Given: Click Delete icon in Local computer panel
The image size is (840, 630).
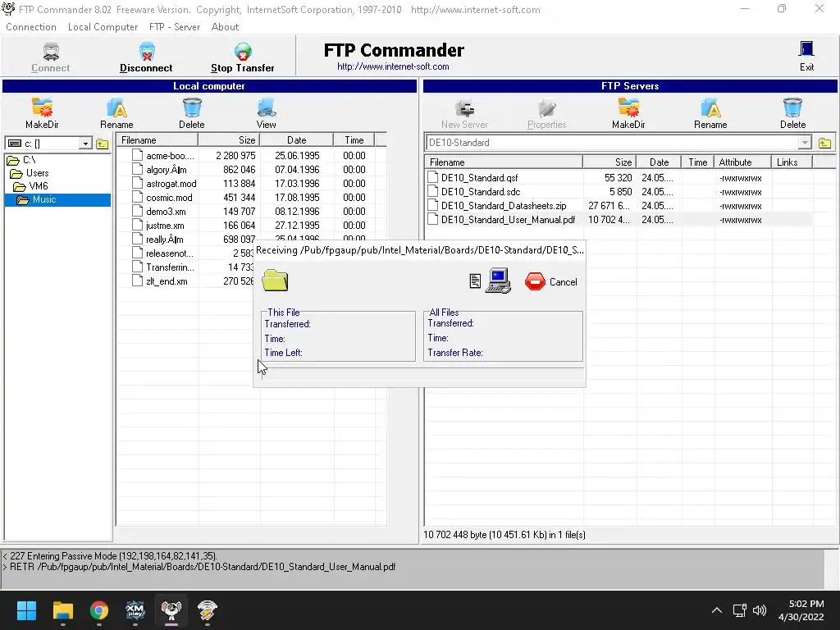Looking at the screenshot, I should point(192,107).
